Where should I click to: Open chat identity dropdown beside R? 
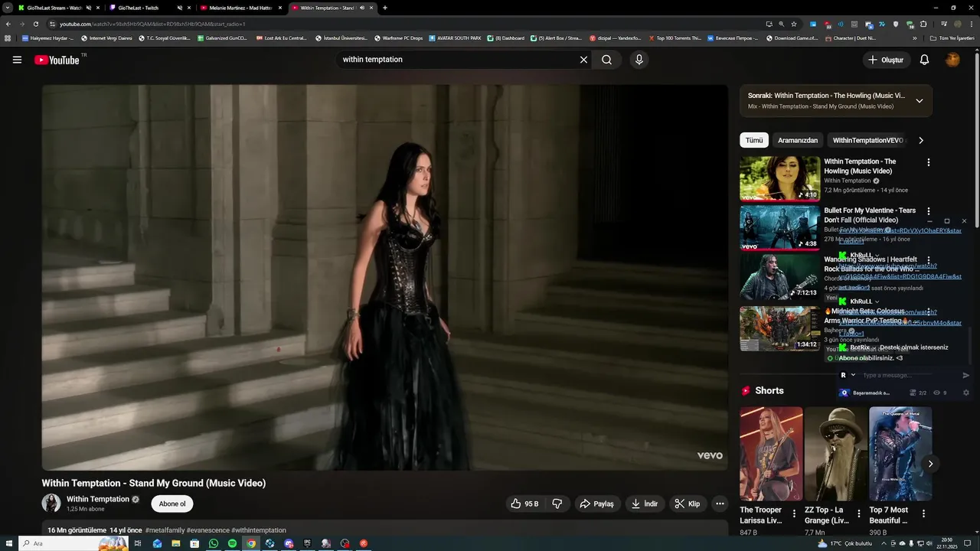(853, 375)
